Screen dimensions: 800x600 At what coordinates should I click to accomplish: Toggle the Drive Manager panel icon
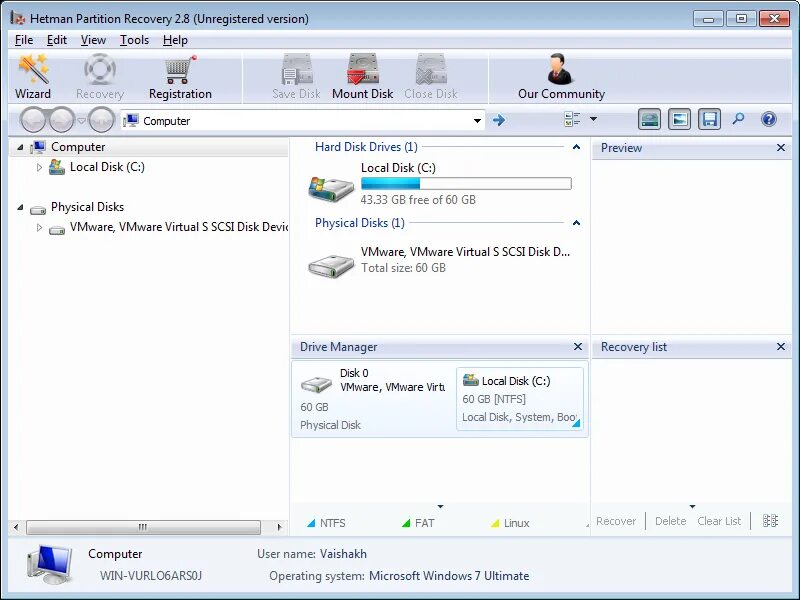click(x=649, y=119)
